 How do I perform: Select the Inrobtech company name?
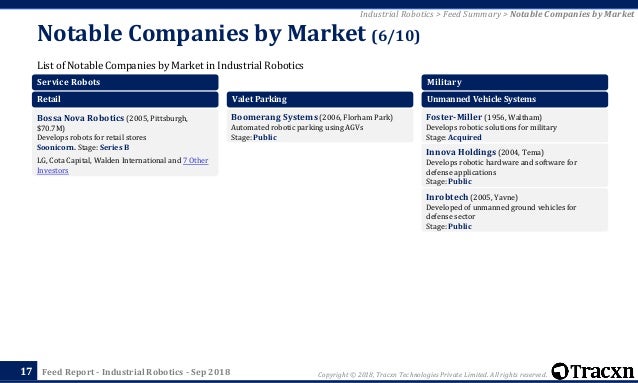[447, 197]
